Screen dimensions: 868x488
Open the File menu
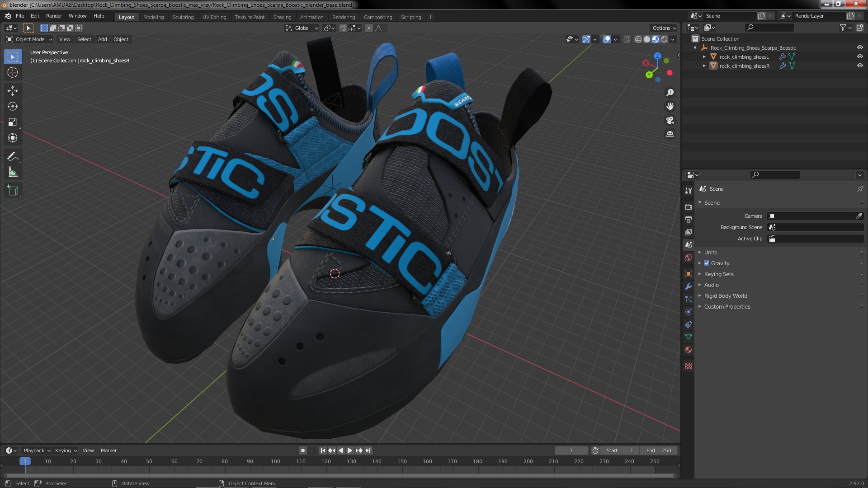tap(20, 16)
